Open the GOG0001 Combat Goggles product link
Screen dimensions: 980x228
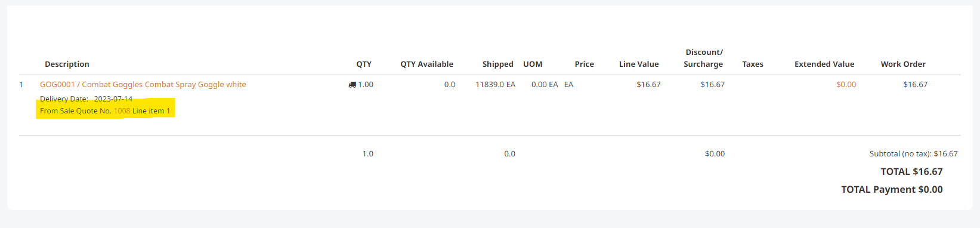pos(143,85)
